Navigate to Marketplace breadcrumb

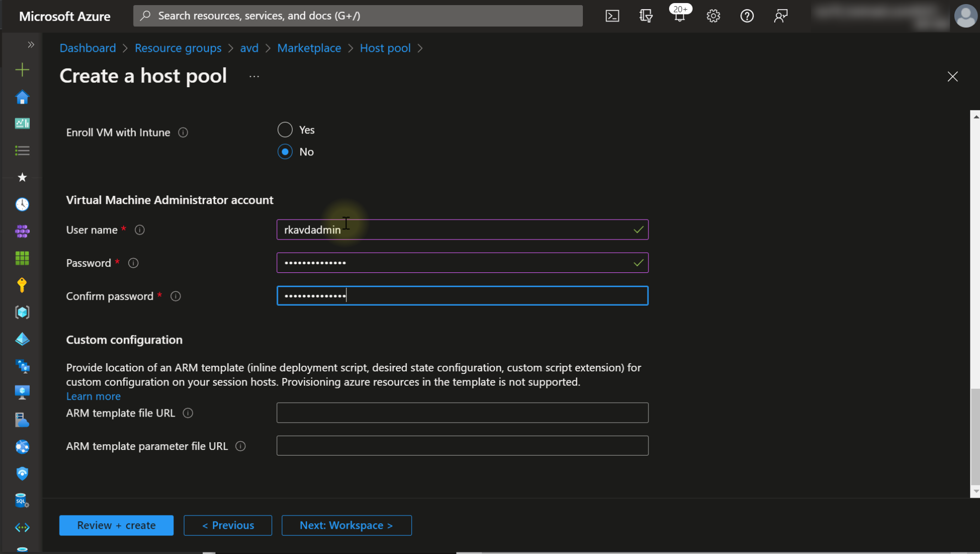[309, 48]
